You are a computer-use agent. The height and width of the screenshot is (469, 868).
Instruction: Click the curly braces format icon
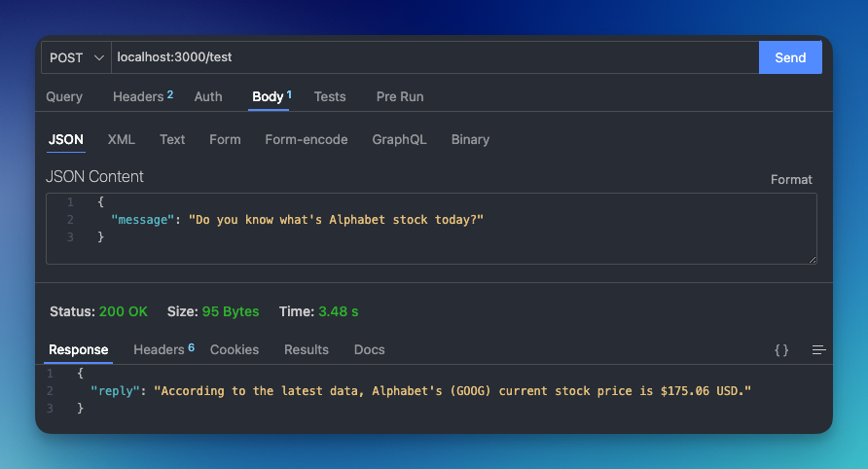781,350
